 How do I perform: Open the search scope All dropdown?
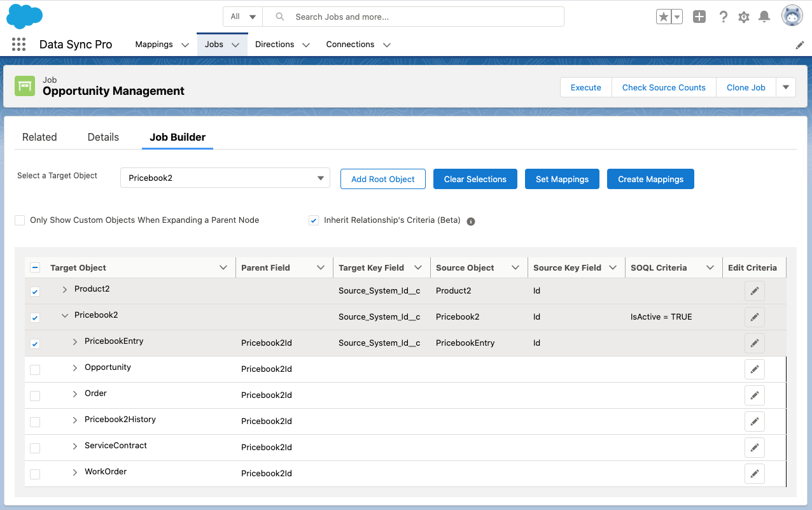(243, 17)
